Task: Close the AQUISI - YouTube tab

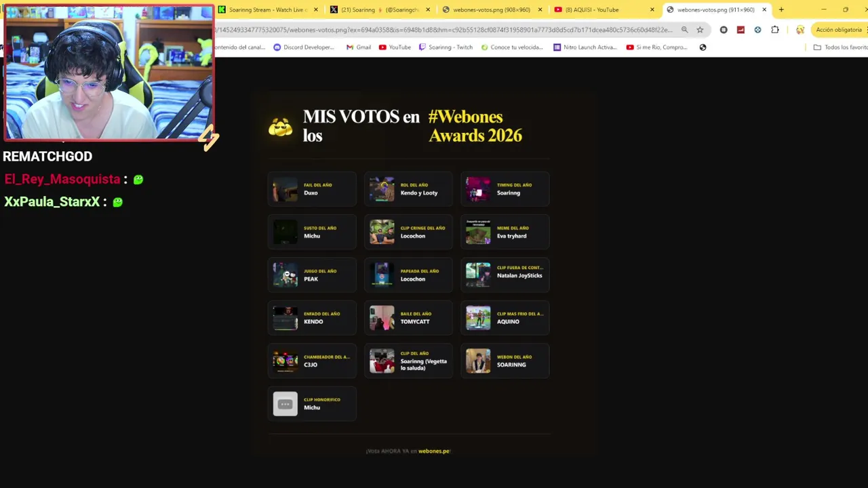Action: coord(652,9)
